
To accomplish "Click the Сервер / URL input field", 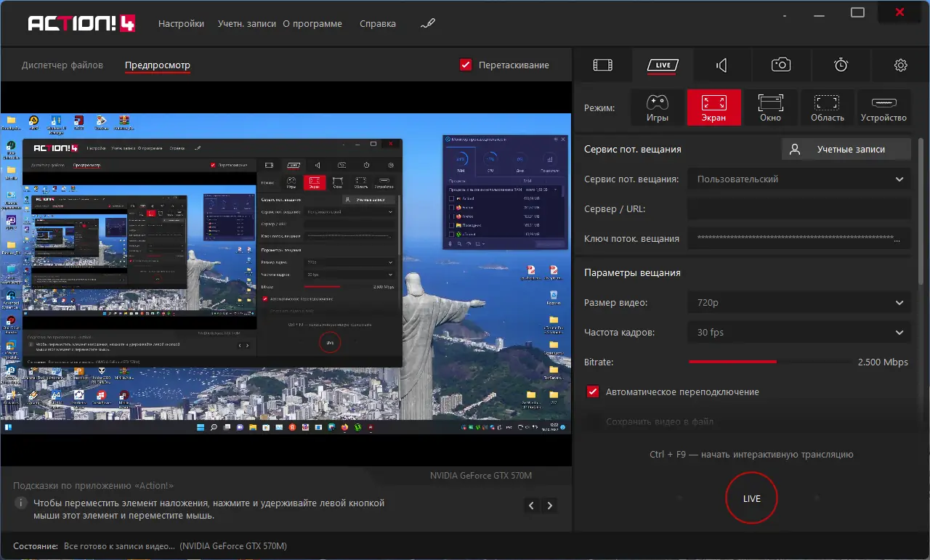I will 799,209.
